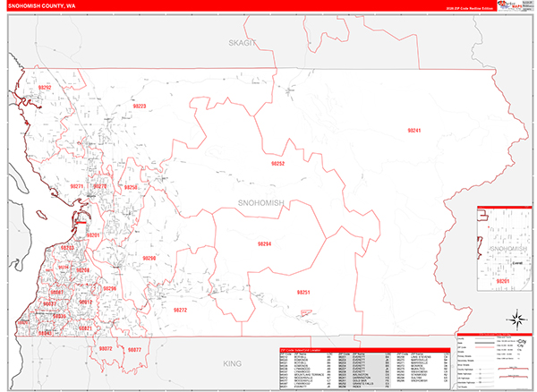This screenshot has height=392, width=537.
Task: Select ZIP code 98012 label
Action: (86, 302)
